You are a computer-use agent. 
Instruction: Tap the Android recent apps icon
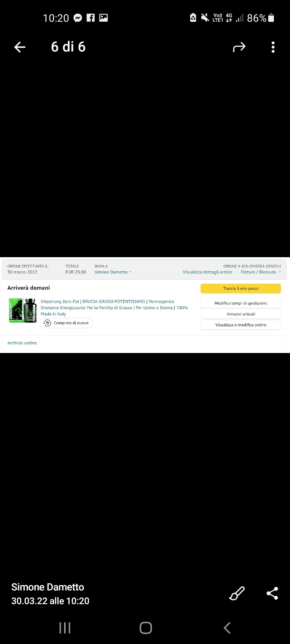point(65,628)
